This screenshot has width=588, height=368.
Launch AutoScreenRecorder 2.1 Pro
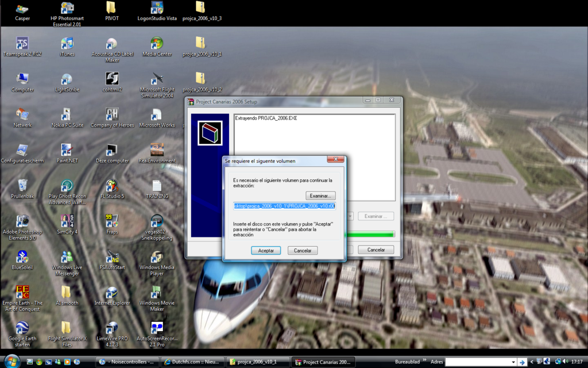pos(157,334)
